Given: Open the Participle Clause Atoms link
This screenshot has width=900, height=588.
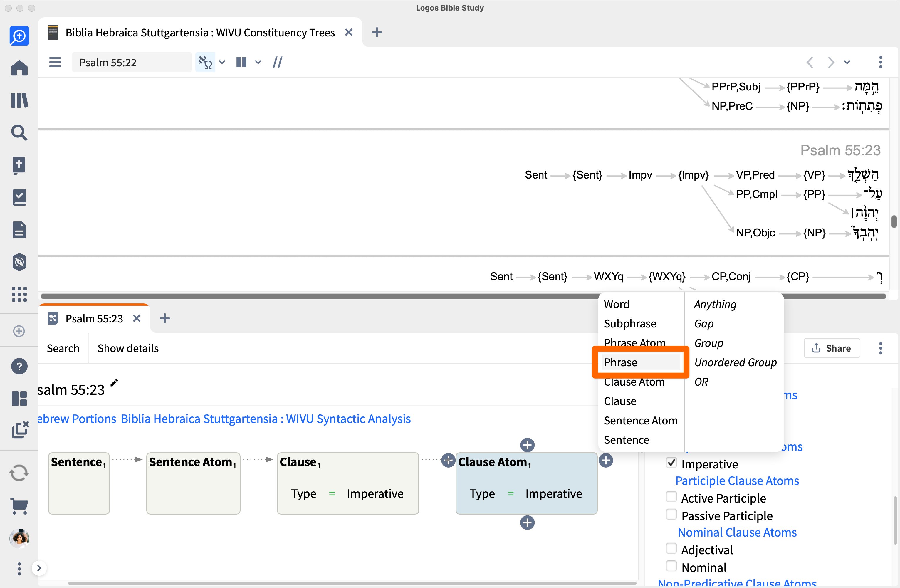Looking at the screenshot, I should click(737, 481).
